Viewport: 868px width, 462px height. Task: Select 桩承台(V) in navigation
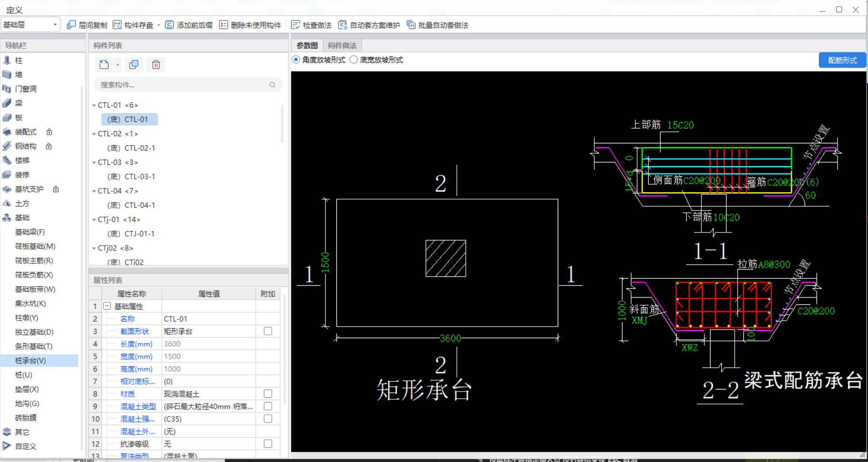point(30,361)
